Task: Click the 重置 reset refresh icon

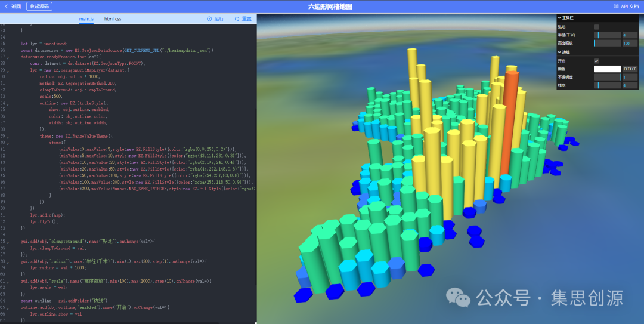Action: tap(237, 19)
